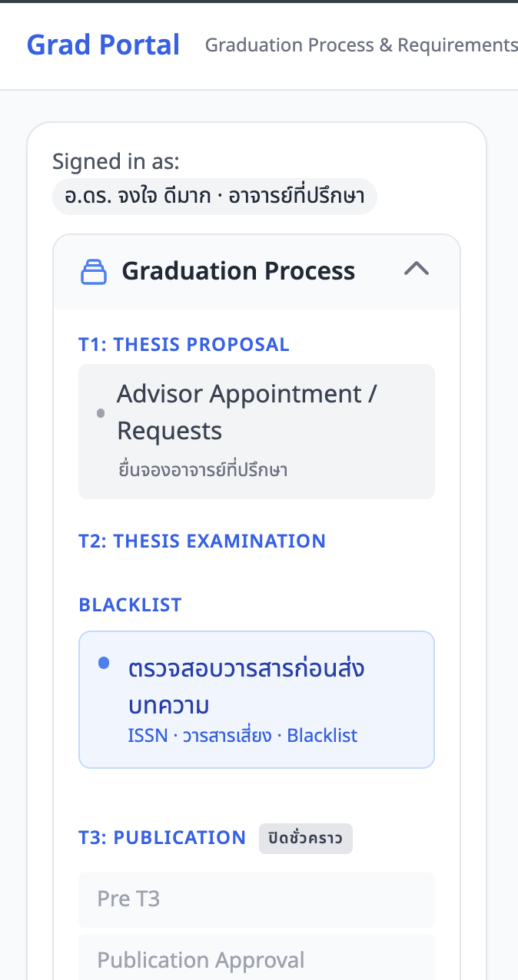Open the ตรวจสอบวารสารก่อนส่งบทความ card
The image size is (518, 980).
tap(256, 699)
